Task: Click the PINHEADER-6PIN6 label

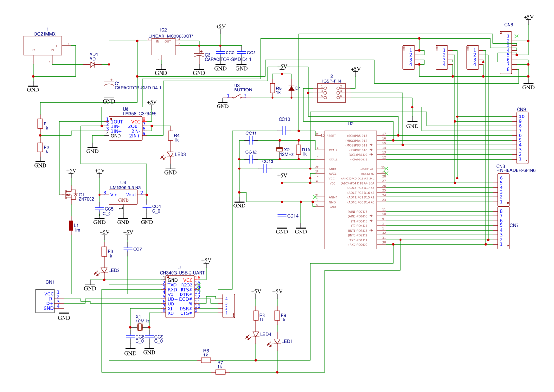Action: coord(516,170)
